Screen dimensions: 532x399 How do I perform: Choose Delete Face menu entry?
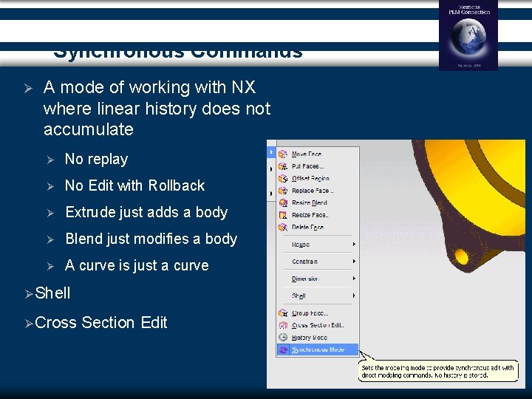(318, 228)
